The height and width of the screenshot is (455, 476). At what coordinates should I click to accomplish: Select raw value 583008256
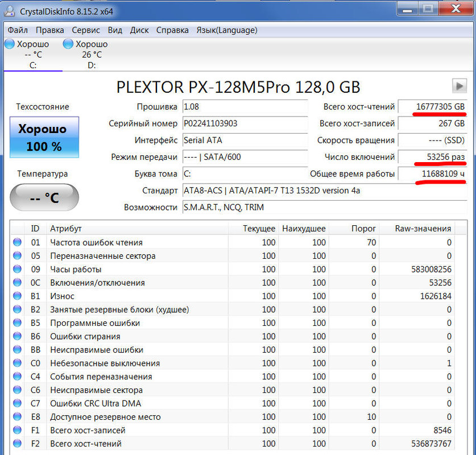click(x=431, y=269)
